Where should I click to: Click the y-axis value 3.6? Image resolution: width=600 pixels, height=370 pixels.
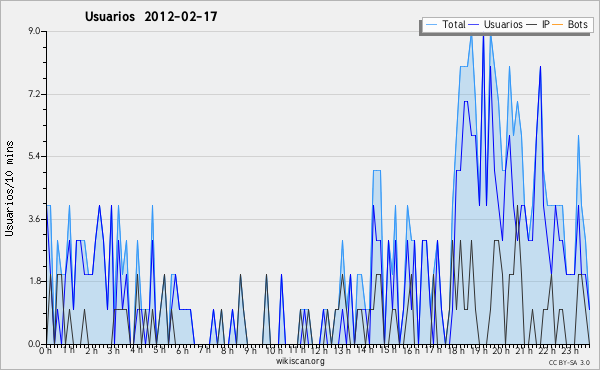click(34, 219)
